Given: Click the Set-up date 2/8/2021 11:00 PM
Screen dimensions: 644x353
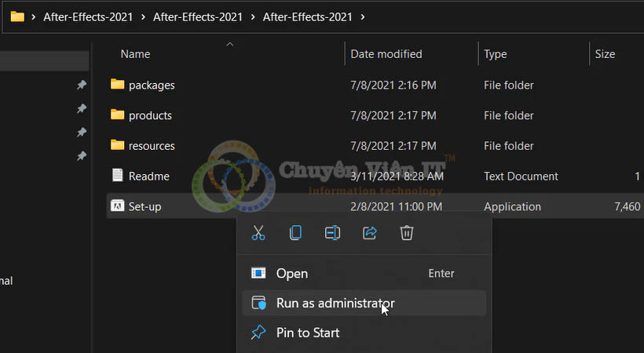Looking at the screenshot, I should tap(397, 206).
